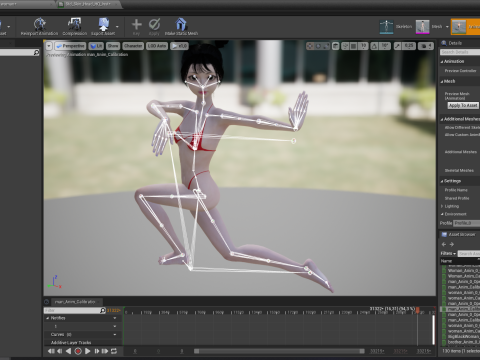Viewport: 480px width, 360px height.
Task: Click the surface snapping icon
Action: coord(345,46)
